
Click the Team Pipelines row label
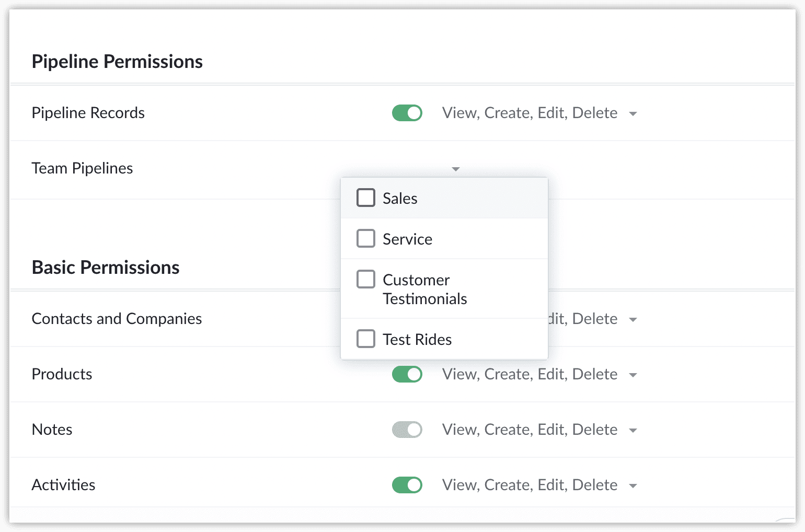82,168
